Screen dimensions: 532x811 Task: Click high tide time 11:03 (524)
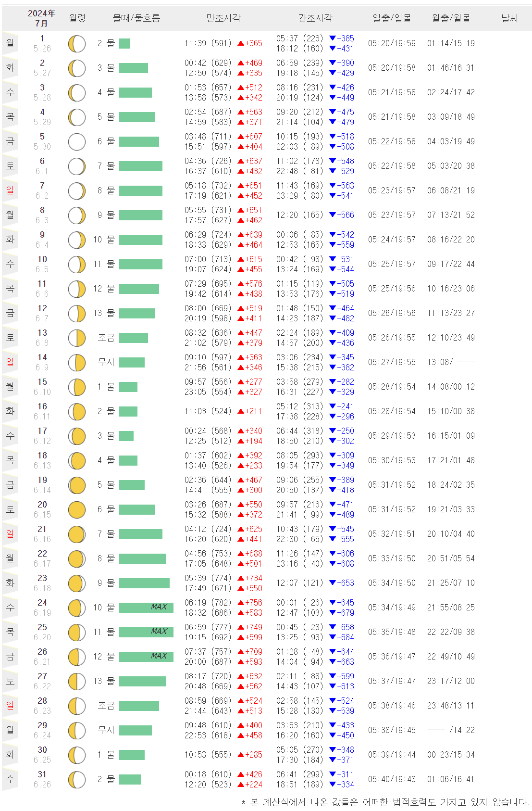click(x=208, y=411)
